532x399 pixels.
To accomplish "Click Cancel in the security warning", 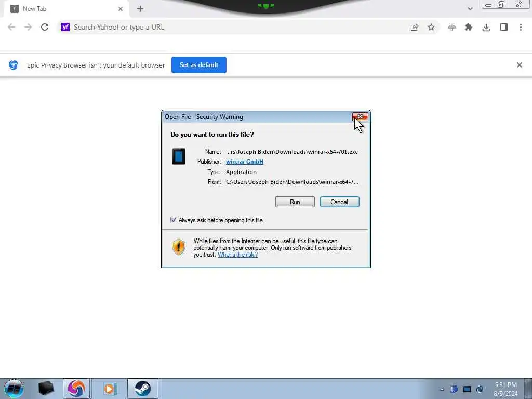I will coord(339,202).
